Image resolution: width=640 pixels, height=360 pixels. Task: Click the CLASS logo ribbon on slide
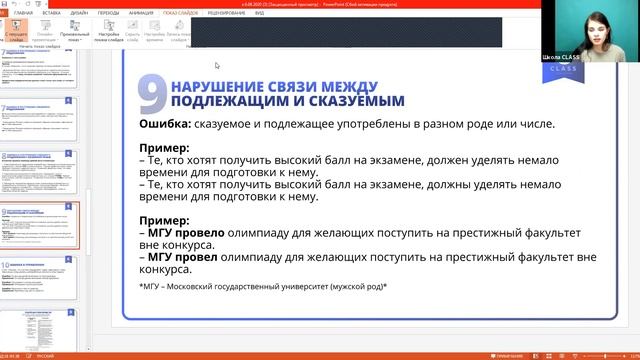563,73
